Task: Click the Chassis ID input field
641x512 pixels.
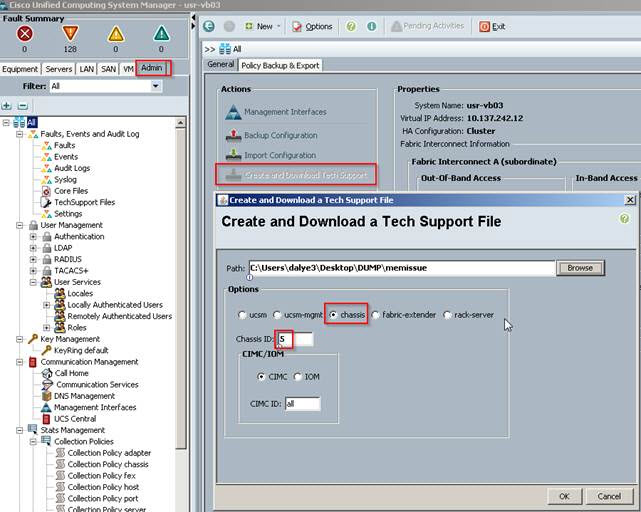Action: tap(296, 340)
